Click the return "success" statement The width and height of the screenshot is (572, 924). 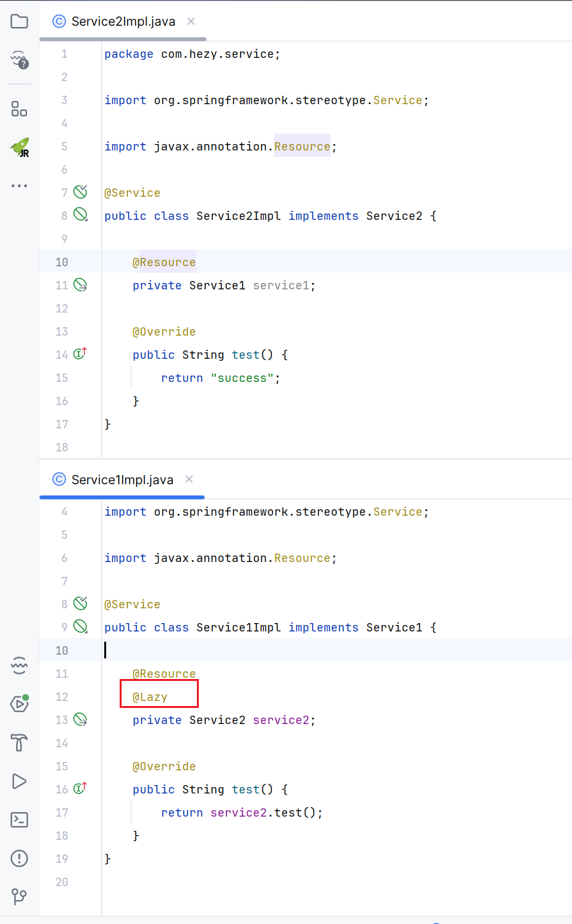click(221, 378)
